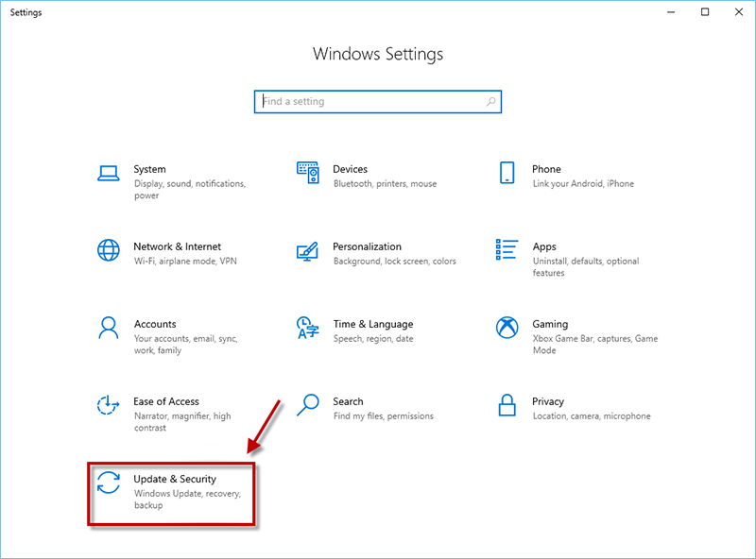Choose Ease of Access label
The image size is (756, 559).
click(166, 401)
